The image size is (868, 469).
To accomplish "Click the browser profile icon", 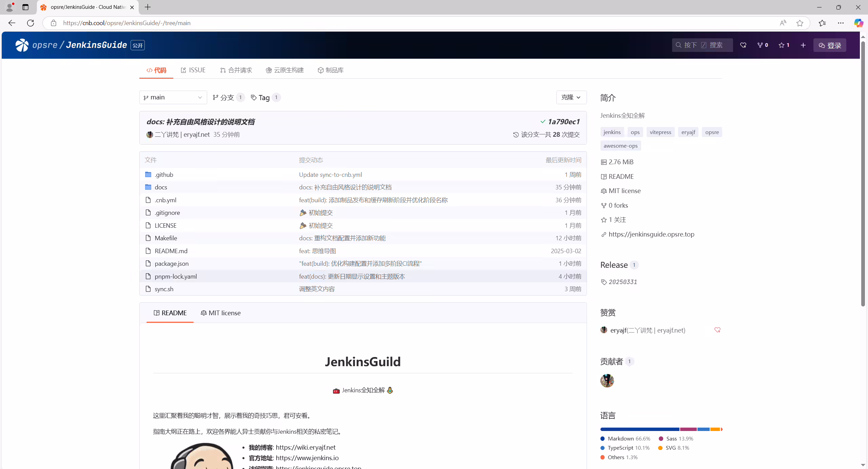I will (x=9, y=7).
